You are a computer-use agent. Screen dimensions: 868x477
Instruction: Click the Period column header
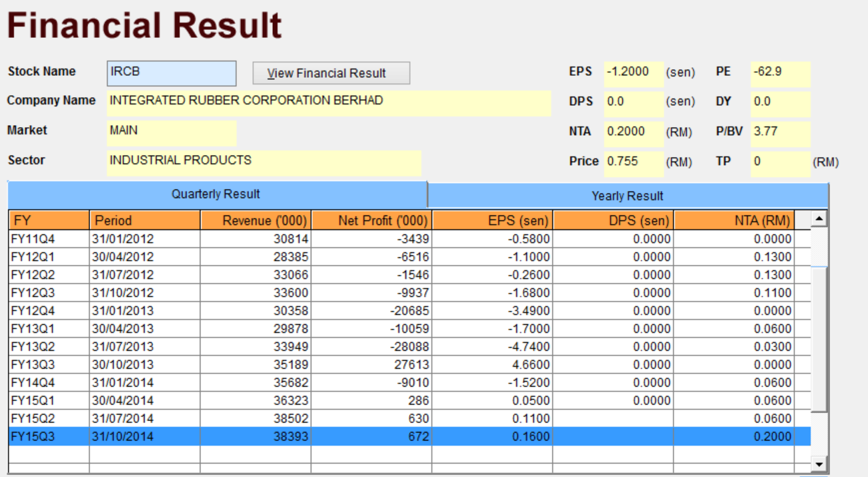144,220
